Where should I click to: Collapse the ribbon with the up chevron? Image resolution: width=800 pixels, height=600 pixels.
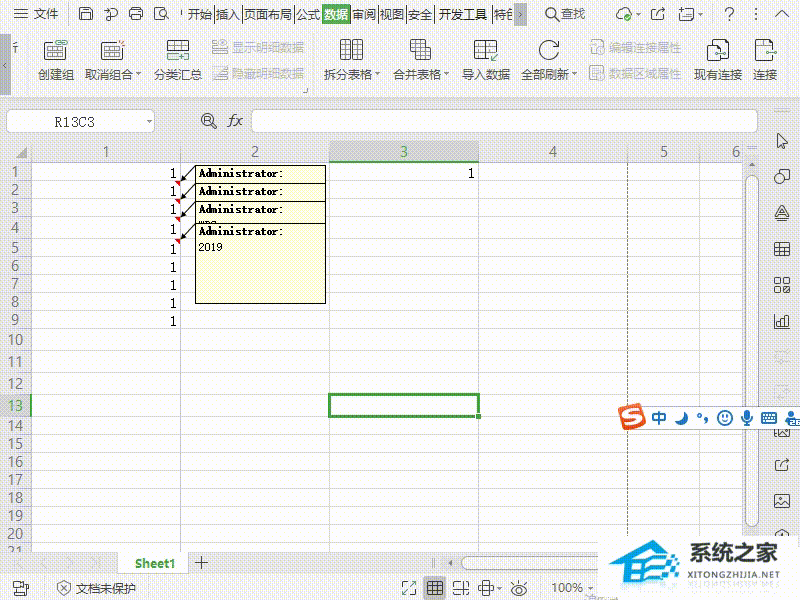click(x=782, y=14)
